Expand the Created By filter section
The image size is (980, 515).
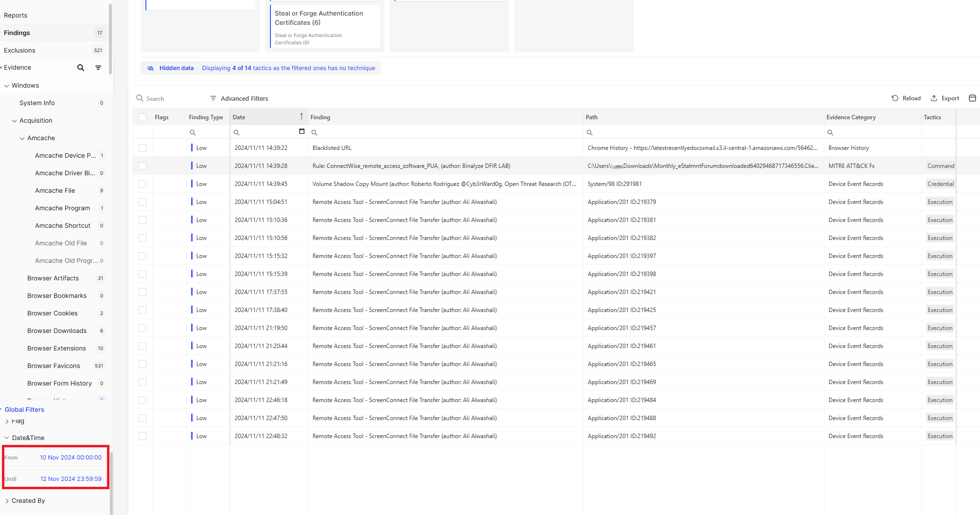(x=7, y=501)
